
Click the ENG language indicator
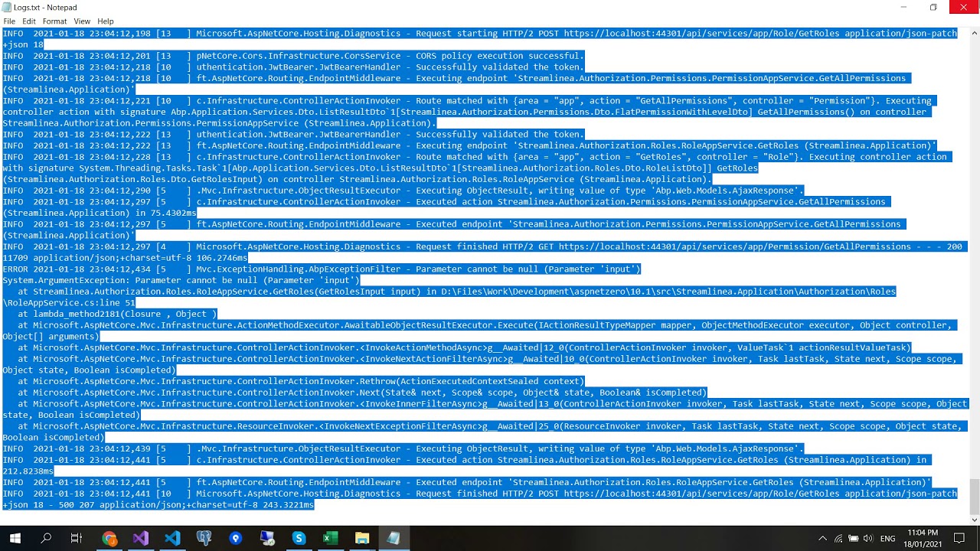coord(888,539)
